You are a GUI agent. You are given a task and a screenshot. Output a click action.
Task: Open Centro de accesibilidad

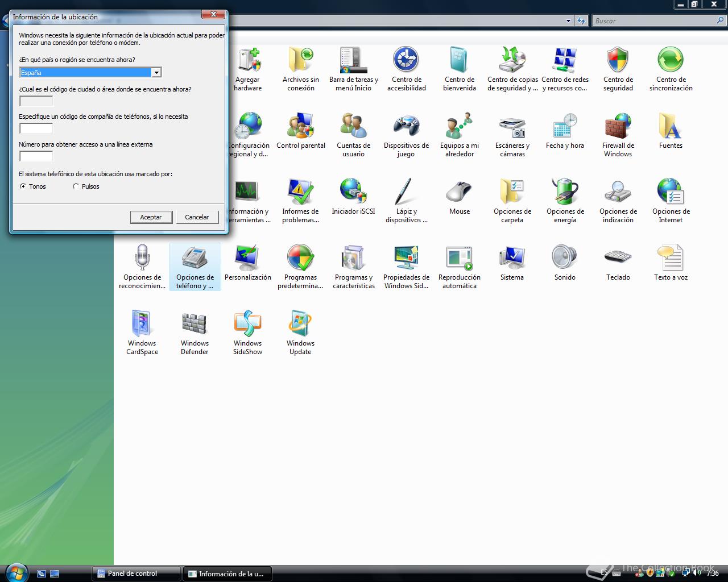click(406, 69)
